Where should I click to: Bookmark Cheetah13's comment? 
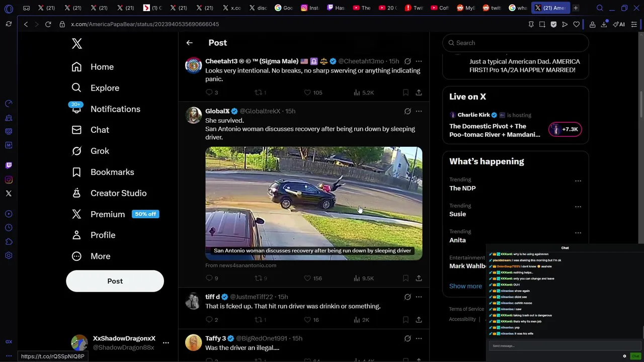(x=406, y=93)
